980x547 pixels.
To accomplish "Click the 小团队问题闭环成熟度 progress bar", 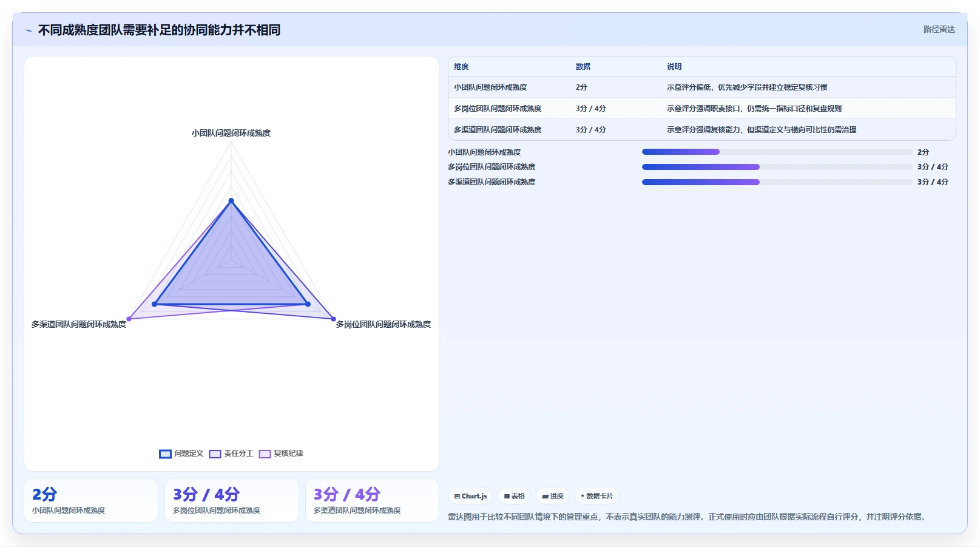I will 777,152.
